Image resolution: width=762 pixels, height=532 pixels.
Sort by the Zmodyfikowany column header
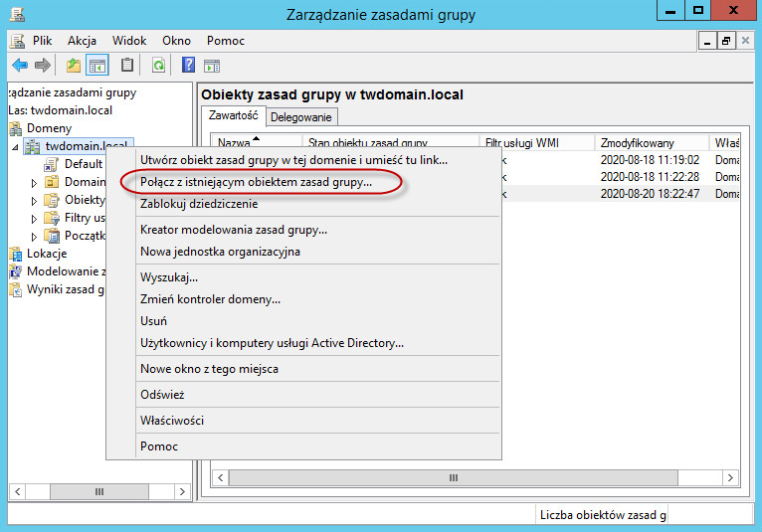(651, 143)
